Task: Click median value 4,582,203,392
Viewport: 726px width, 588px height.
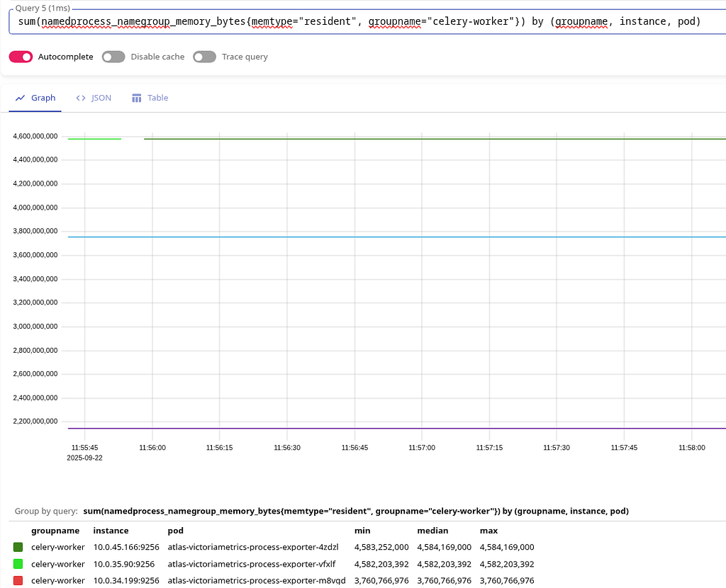Action: tap(444, 564)
